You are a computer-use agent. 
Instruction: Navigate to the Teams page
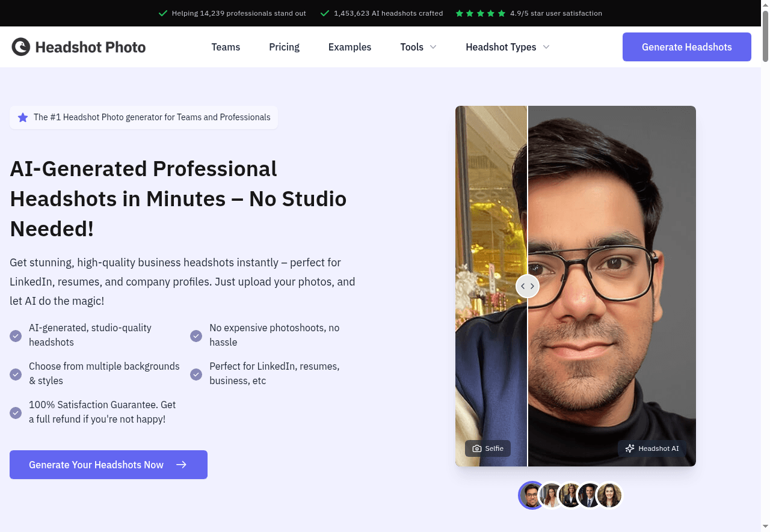coord(226,47)
